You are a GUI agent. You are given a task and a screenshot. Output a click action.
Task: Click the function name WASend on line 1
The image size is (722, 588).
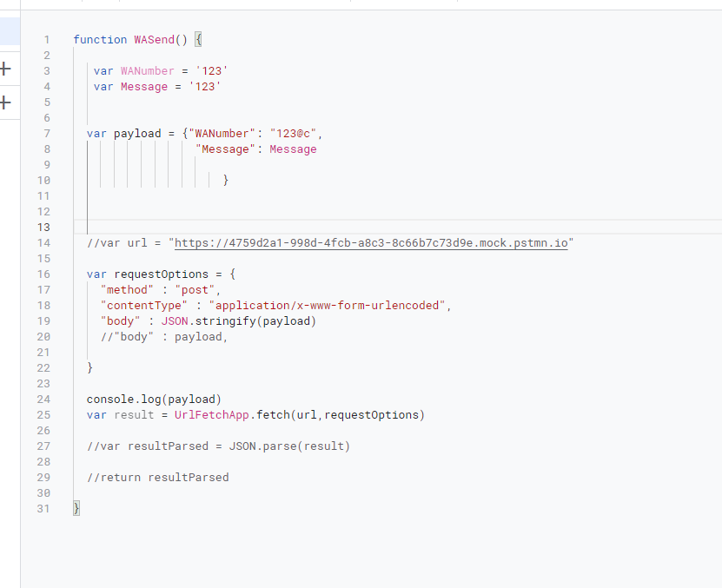pyautogui.click(x=155, y=40)
